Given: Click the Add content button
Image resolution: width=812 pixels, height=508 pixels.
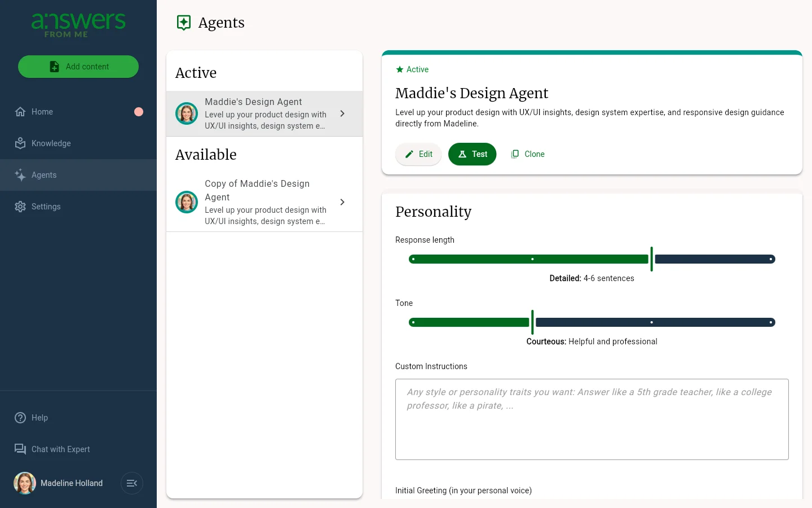Looking at the screenshot, I should 78,67.
